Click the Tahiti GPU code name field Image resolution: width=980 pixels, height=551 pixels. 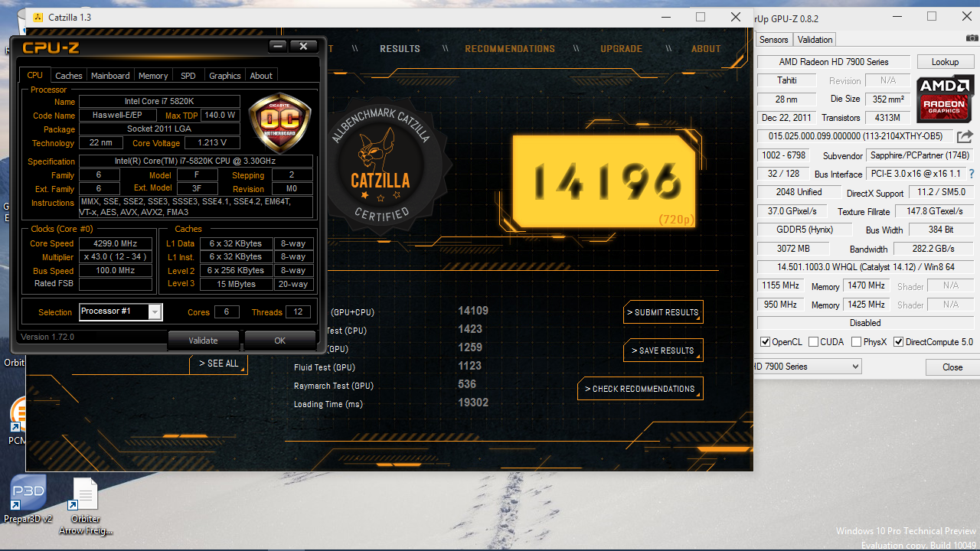(787, 80)
